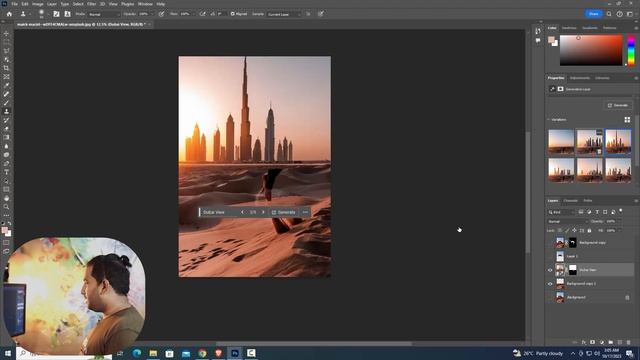Open Microsoft Edge from the taskbar
Screen dimensions: 640x360
pyautogui.click(x=137, y=353)
